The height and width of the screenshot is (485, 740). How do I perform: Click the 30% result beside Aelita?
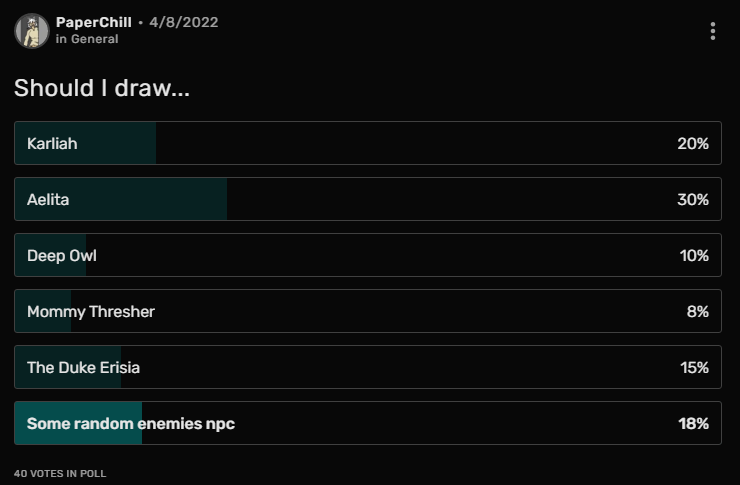[x=692, y=199]
